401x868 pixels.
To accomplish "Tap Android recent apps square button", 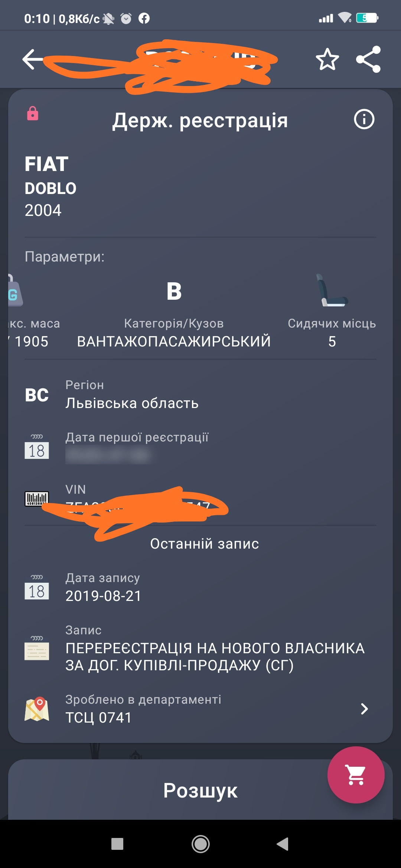I will [117, 844].
